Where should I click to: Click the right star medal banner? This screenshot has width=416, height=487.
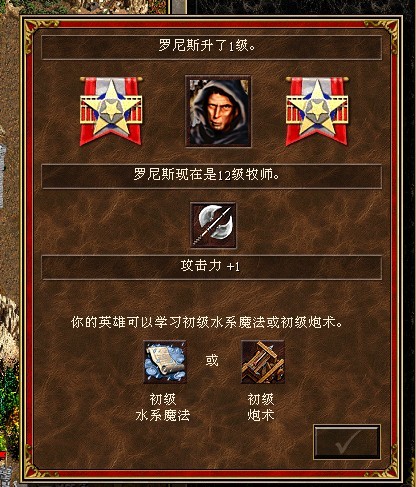[x=317, y=111]
